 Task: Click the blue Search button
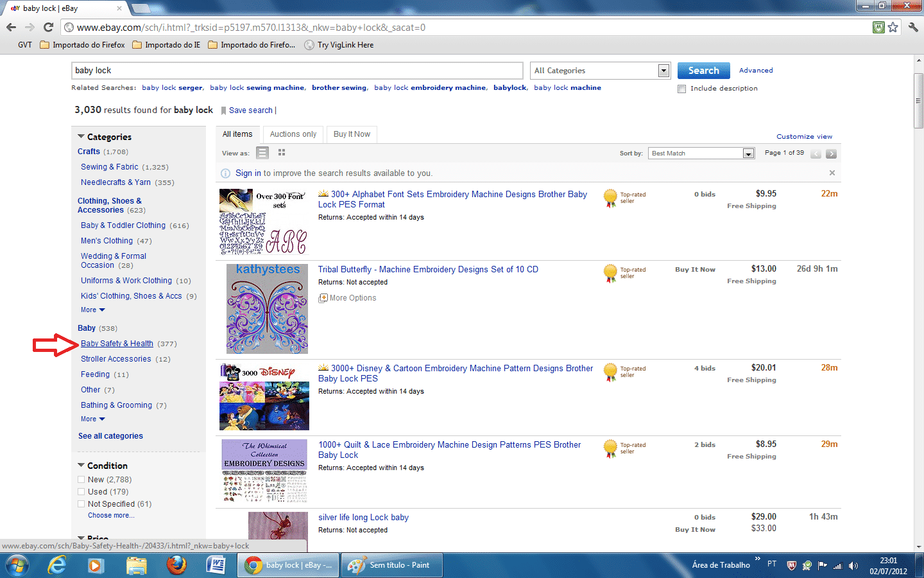(703, 71)
